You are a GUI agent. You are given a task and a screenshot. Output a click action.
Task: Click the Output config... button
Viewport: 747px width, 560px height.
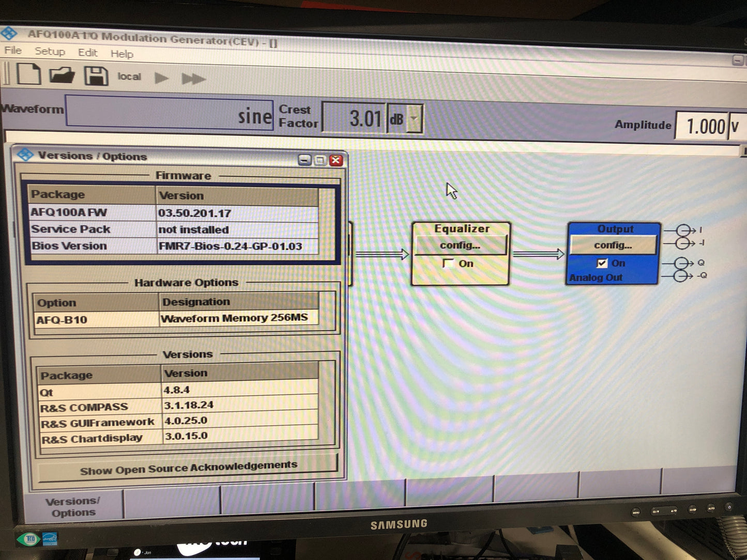(x=613, y=245)
